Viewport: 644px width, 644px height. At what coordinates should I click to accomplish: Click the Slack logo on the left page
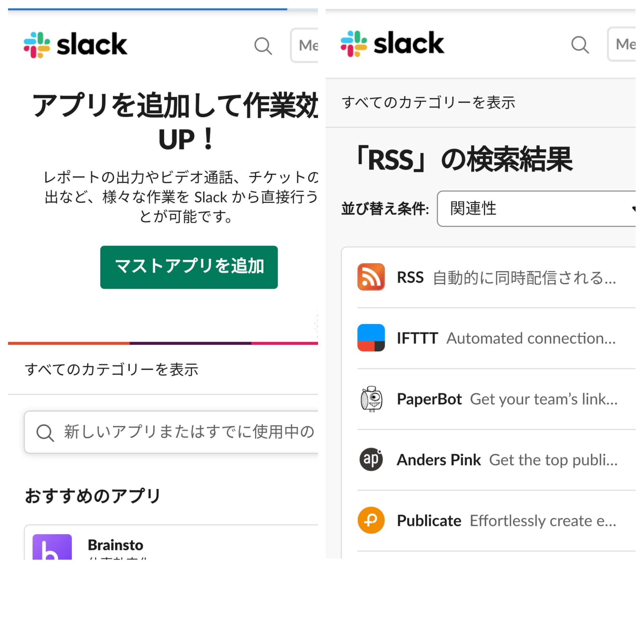point(75,44)
